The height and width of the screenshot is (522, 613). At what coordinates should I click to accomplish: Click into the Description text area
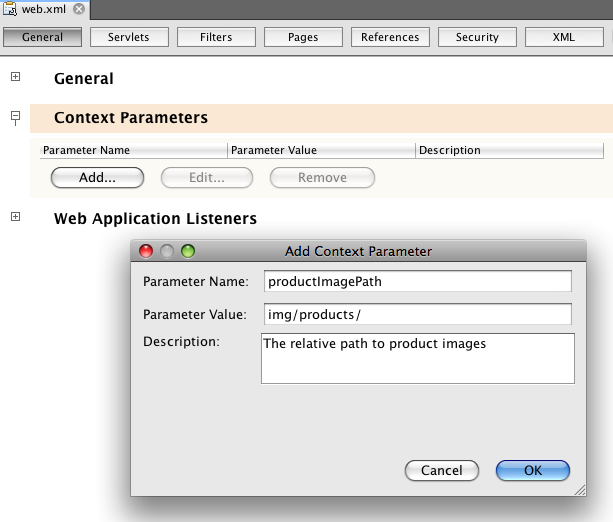[417, 358]
